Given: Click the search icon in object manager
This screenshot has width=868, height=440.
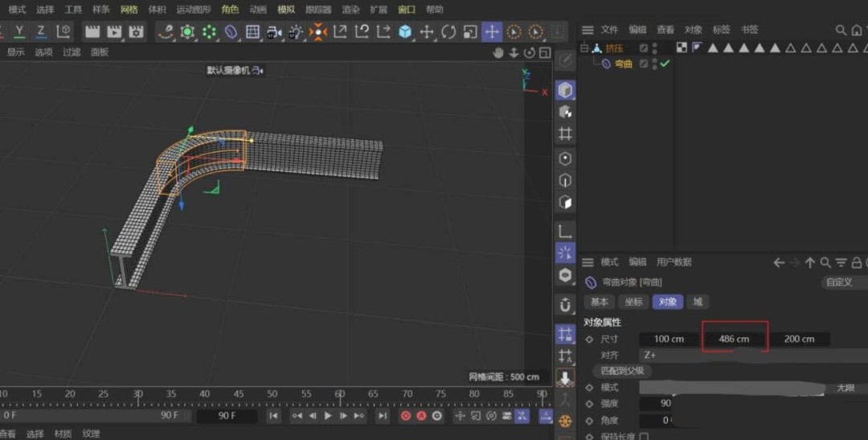Looking at the screenshot, I should tap(841, 30).
